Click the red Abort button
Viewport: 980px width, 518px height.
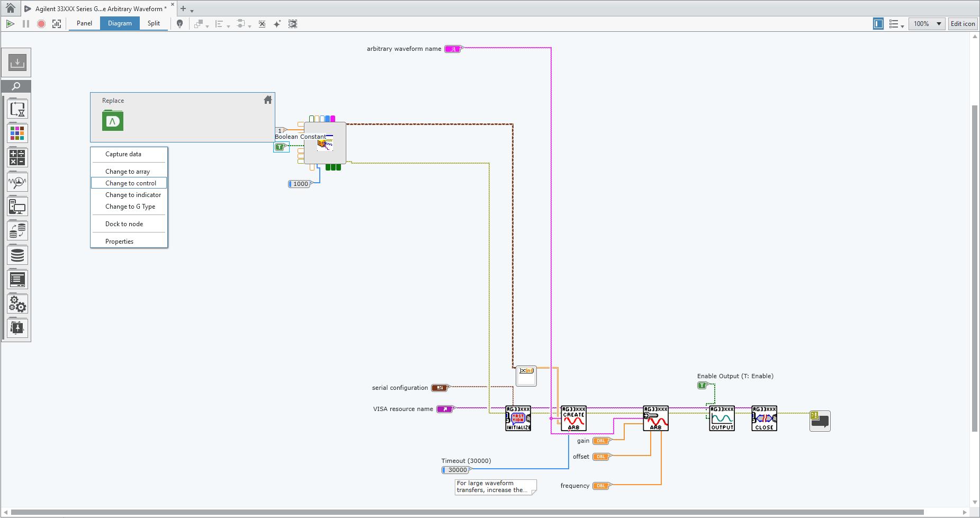coord(41,24)
